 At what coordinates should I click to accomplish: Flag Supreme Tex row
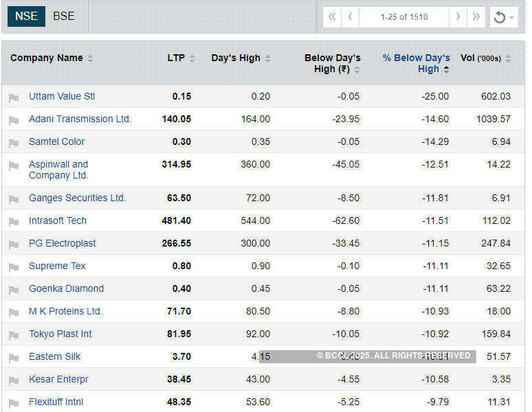[14, 267]
